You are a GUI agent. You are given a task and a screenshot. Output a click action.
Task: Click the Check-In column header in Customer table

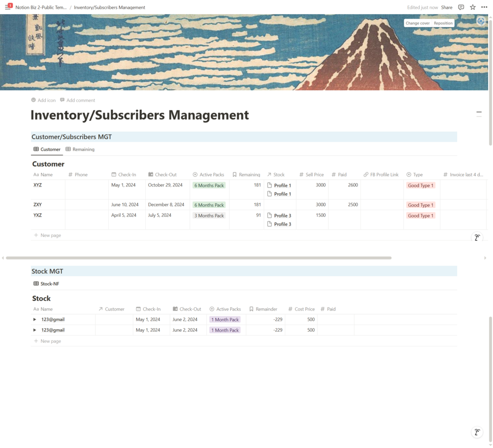point(124,175)
